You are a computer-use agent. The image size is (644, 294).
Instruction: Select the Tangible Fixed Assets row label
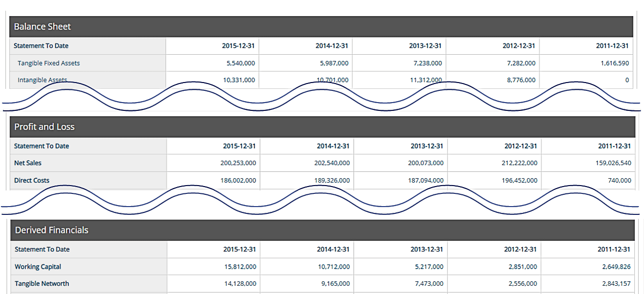[x=49, y=63]
